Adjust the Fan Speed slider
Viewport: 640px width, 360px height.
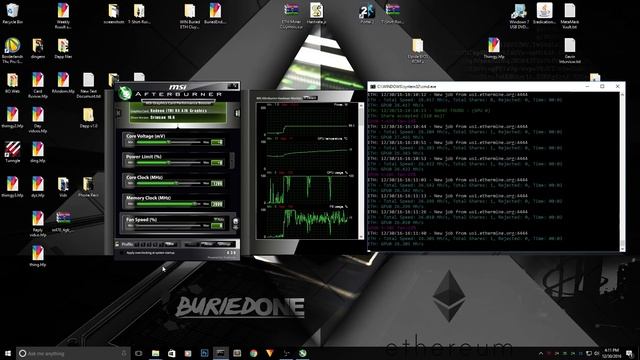point(169,225)
